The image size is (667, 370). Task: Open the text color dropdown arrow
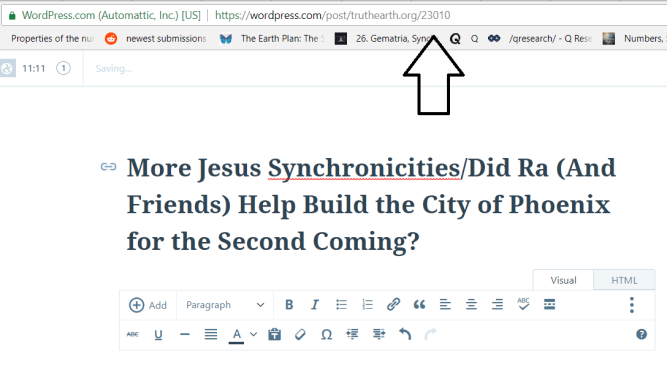(254, 334)
